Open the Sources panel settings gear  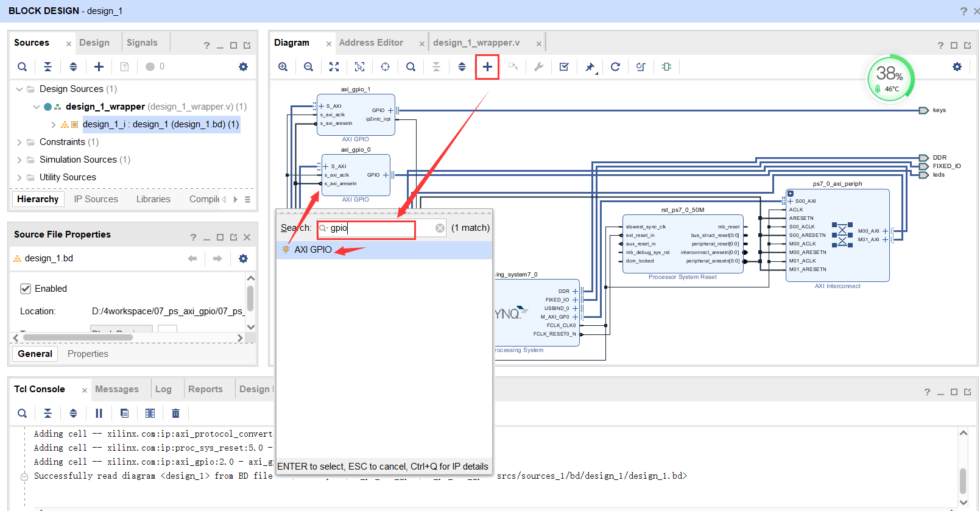pos(244,67)
